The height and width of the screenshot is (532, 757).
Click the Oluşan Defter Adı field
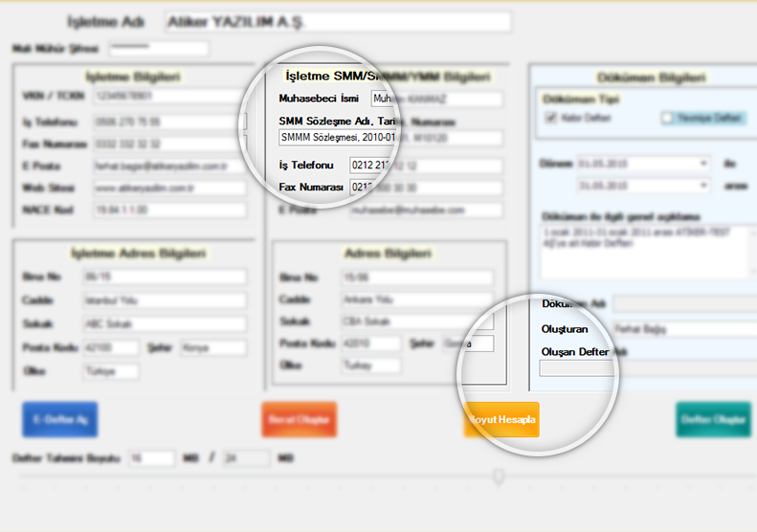648,368
